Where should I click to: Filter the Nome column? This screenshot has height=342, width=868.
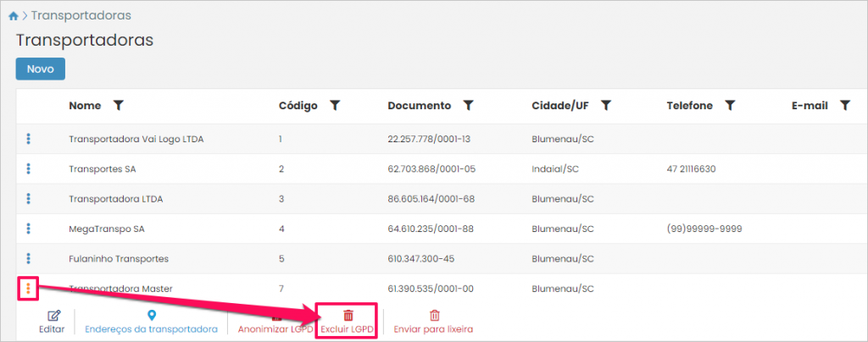point(119,106)
